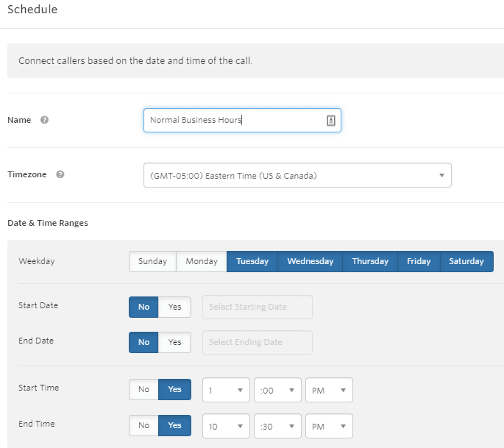Deselect Wednesday in the weekday selector
The width and height of the screenshot is (504, 448).
point(310,261)
